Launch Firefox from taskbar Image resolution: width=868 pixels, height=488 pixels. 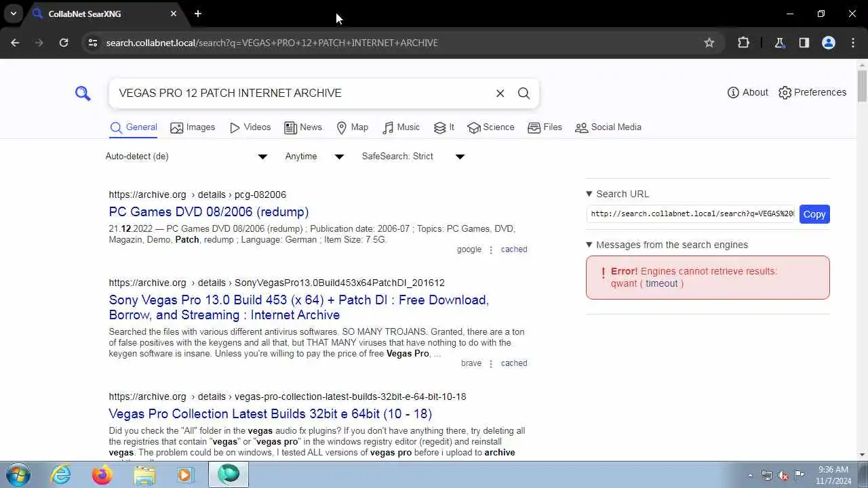[x=102, y=474]
